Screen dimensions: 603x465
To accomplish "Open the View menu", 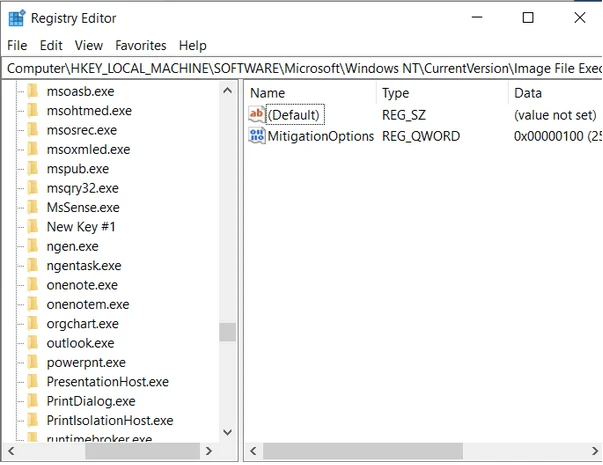I will pyautogui.click(x=89, y=45).
